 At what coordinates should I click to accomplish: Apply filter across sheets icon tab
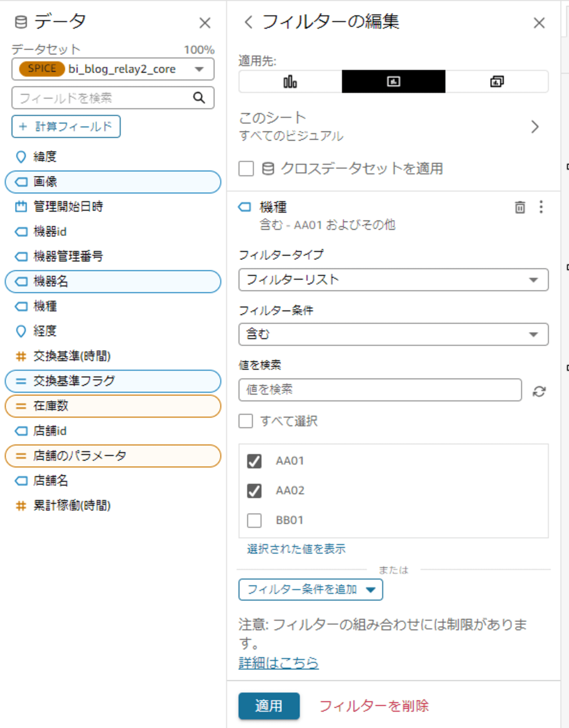point(497,82)
